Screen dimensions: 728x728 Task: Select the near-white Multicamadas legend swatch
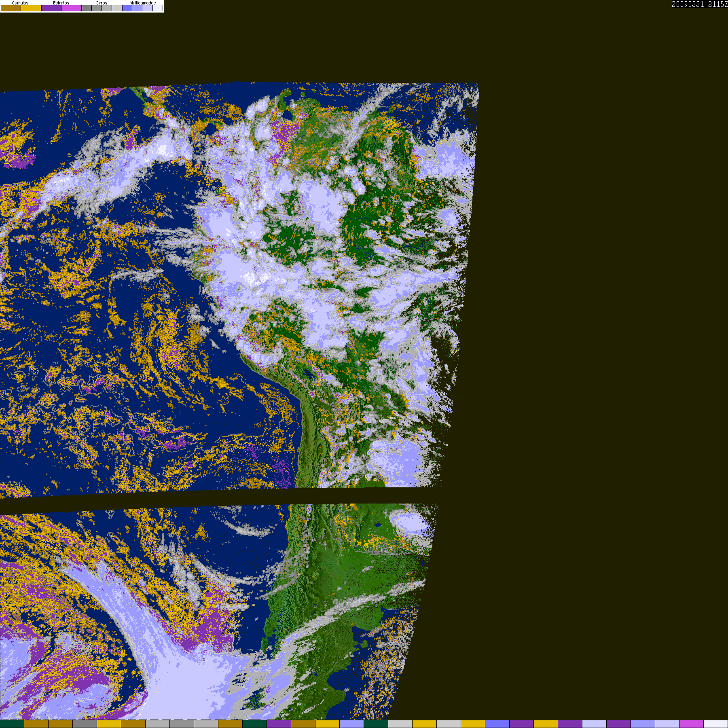click(158, 8)
